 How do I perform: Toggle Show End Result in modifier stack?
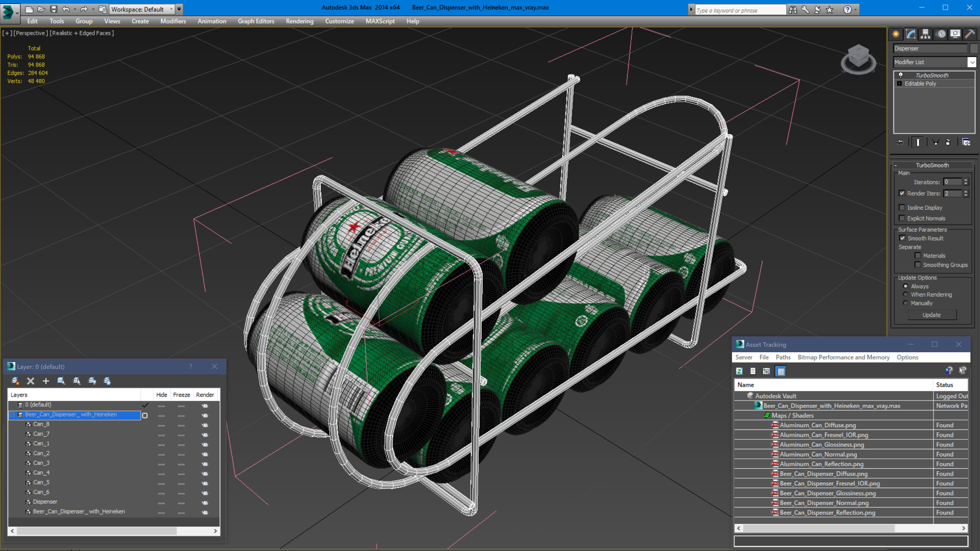[918, 142]
